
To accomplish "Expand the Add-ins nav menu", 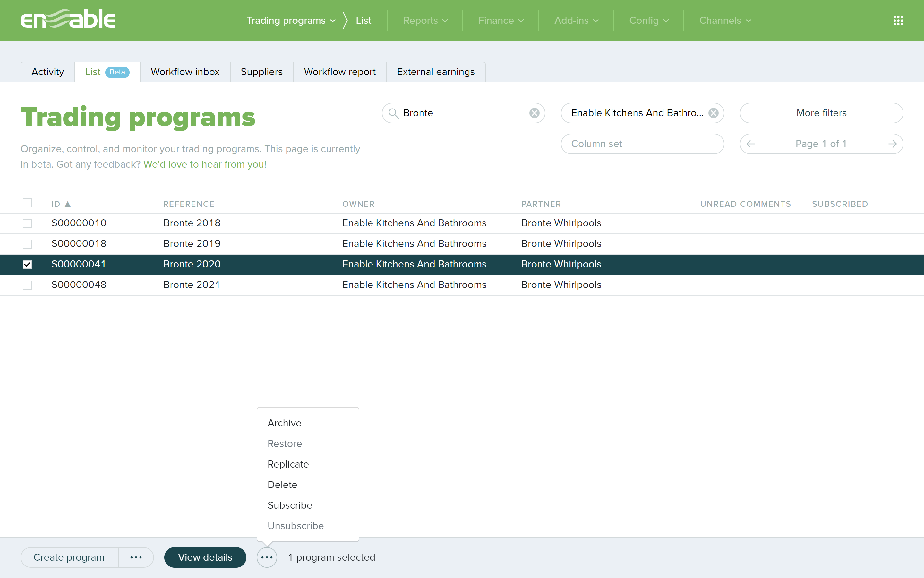I will coord(577,21).
